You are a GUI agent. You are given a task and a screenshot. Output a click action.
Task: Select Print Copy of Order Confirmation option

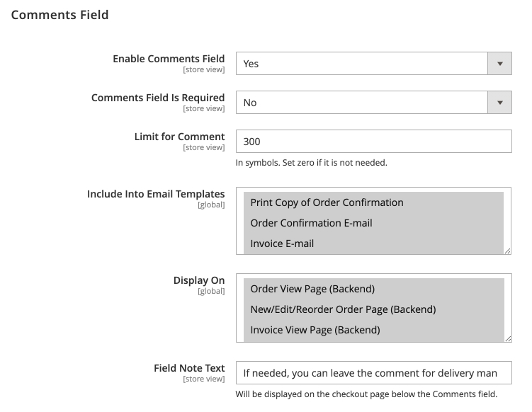click(327, 202)
